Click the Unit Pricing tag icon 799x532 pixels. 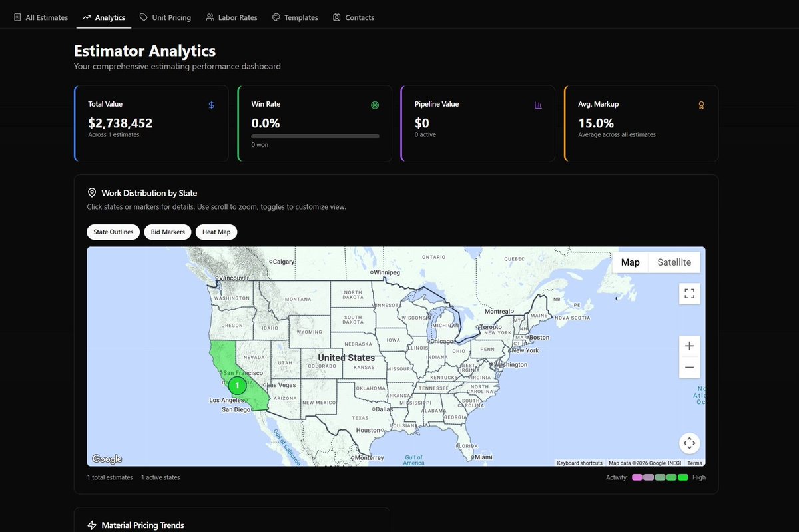pos(143,17)
